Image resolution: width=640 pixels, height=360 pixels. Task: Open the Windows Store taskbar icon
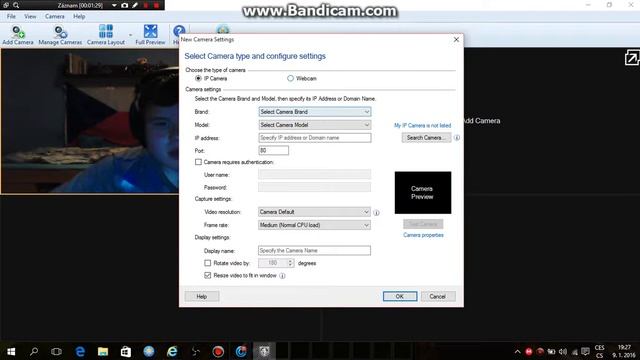(x=126, y=351)
